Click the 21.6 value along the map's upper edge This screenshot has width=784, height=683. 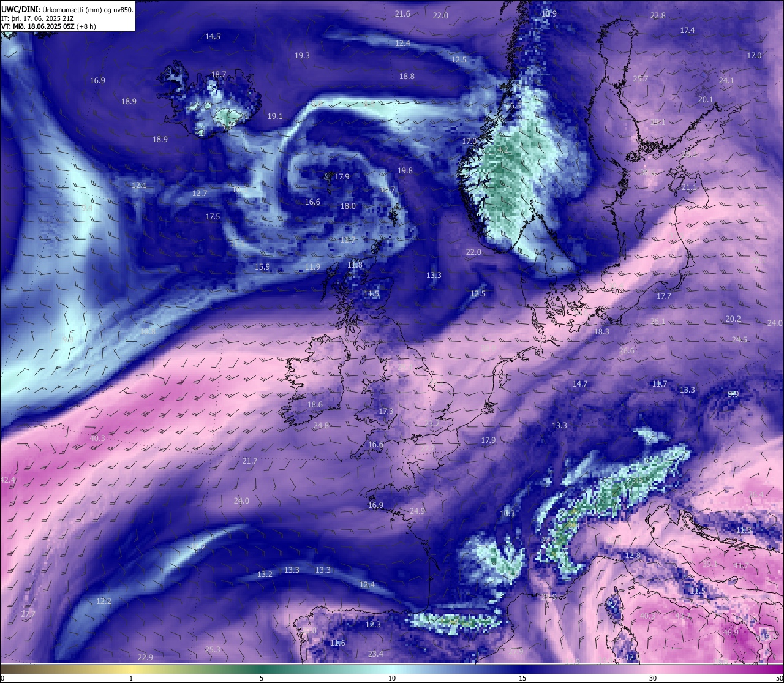click(402, 13)
